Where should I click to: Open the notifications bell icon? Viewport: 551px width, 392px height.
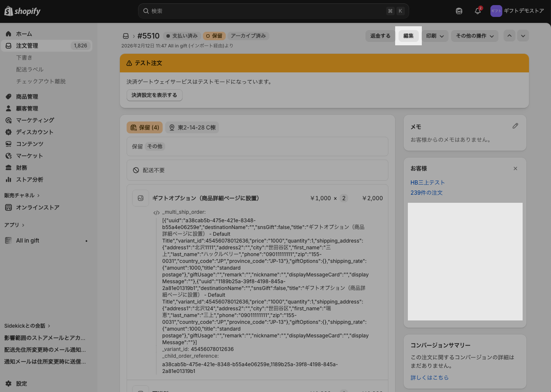pos(478,11)
